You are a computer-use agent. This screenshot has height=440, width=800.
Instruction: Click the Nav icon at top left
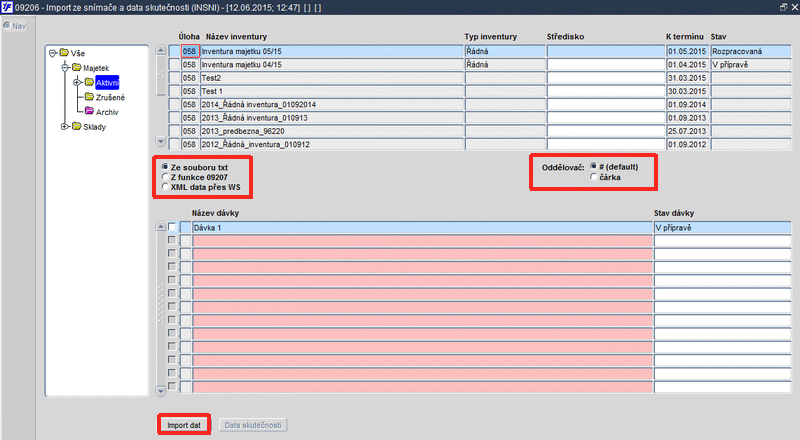click(x=7, y=25)
